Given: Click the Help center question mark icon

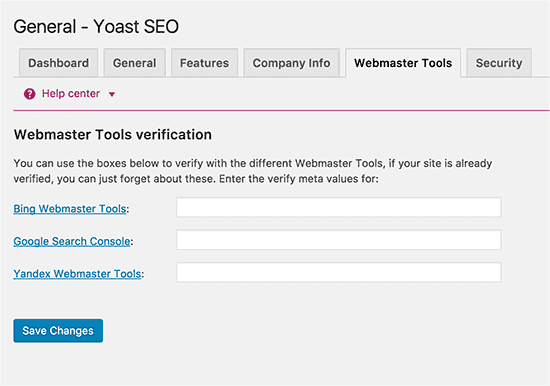Looking at the screenshot, I should pos(29,94).
